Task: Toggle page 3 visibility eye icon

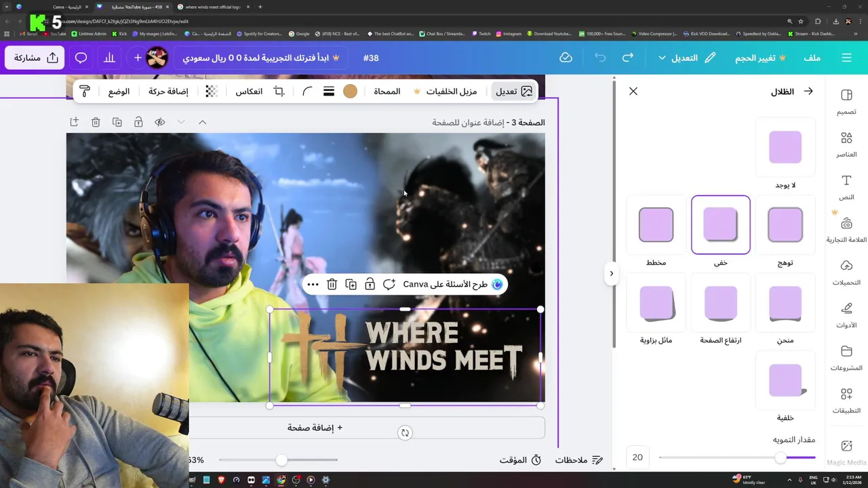Action: coord(160,122)
